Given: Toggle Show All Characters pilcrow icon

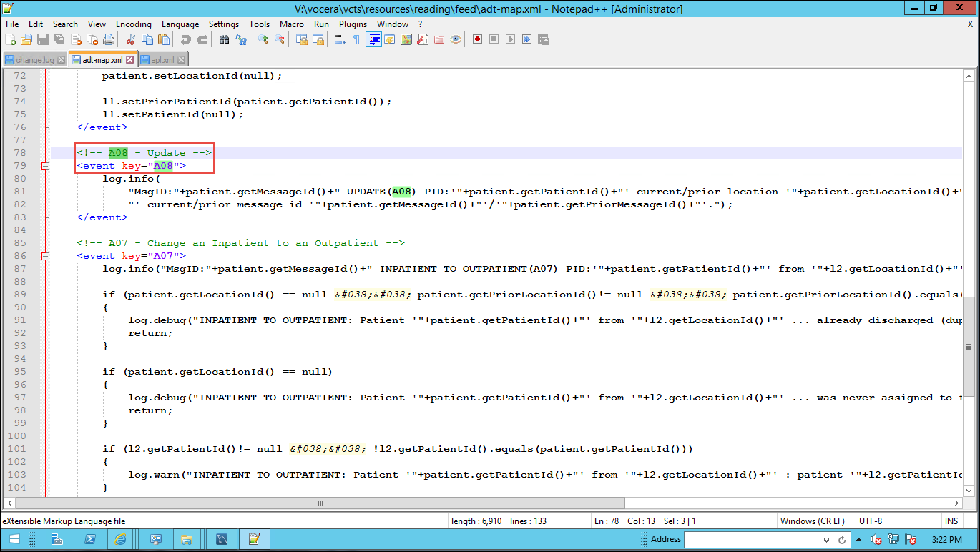Looking at the screenshot, I should [x=356, y=39].
